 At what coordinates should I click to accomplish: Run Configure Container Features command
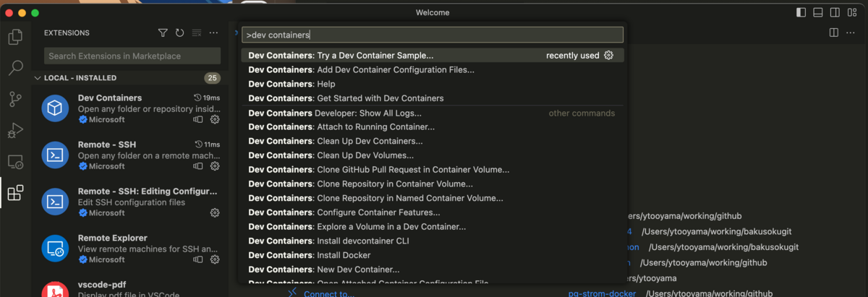[433, 212]
